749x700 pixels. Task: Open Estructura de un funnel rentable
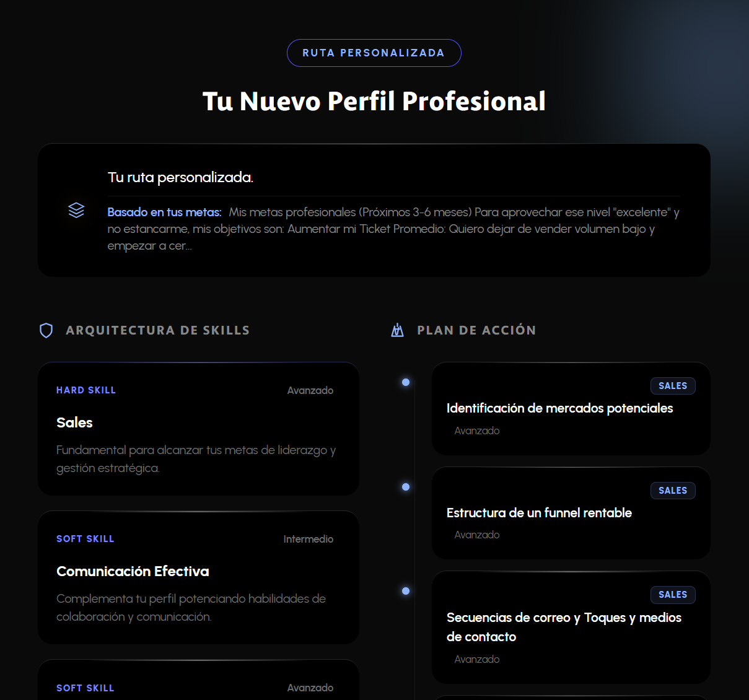(x=571, y=513)
